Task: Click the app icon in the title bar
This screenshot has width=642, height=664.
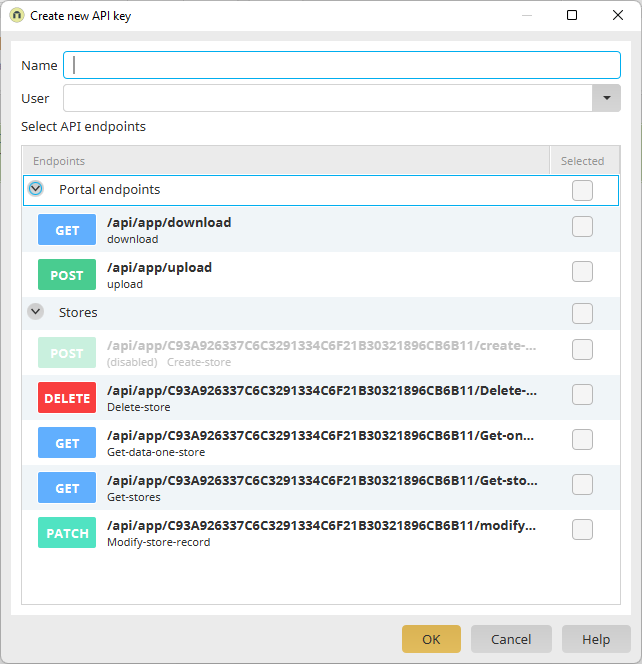Action: [16, 16]
